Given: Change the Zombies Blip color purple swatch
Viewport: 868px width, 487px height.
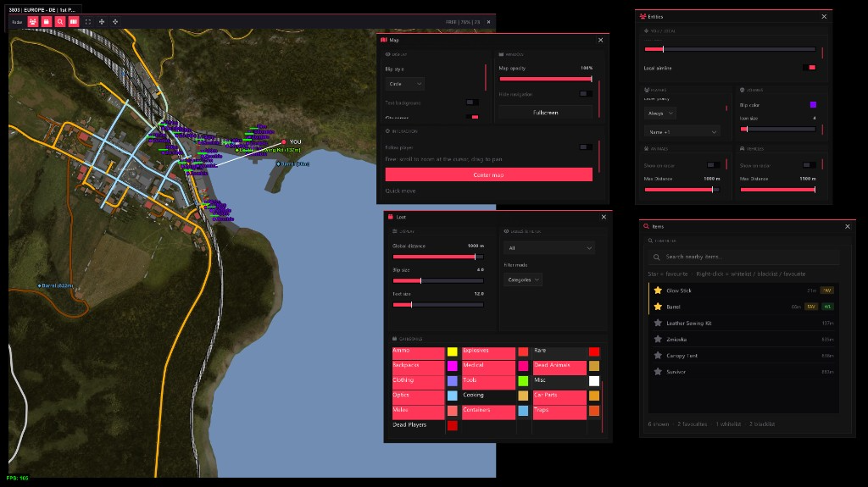Looking at the screenshot, I should pos(813,104).
